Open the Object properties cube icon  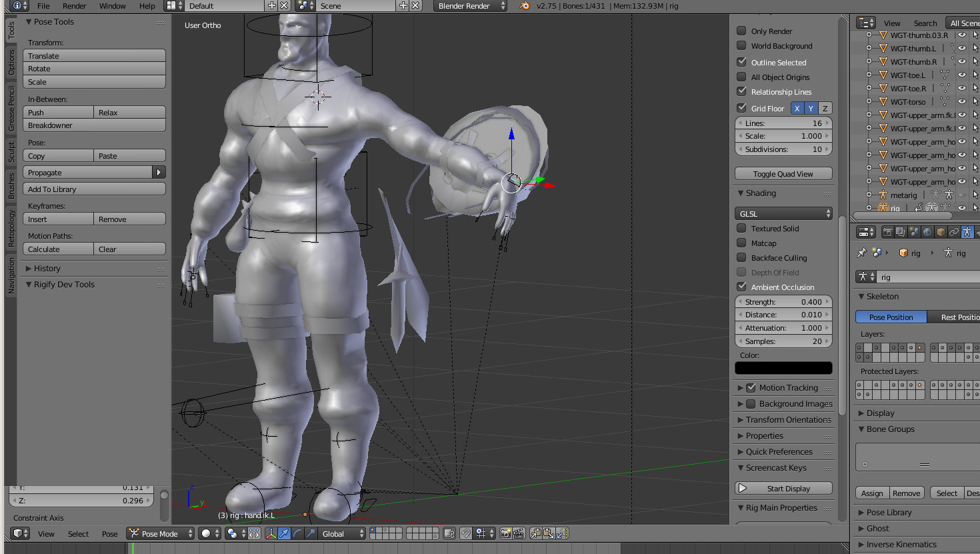941,232
